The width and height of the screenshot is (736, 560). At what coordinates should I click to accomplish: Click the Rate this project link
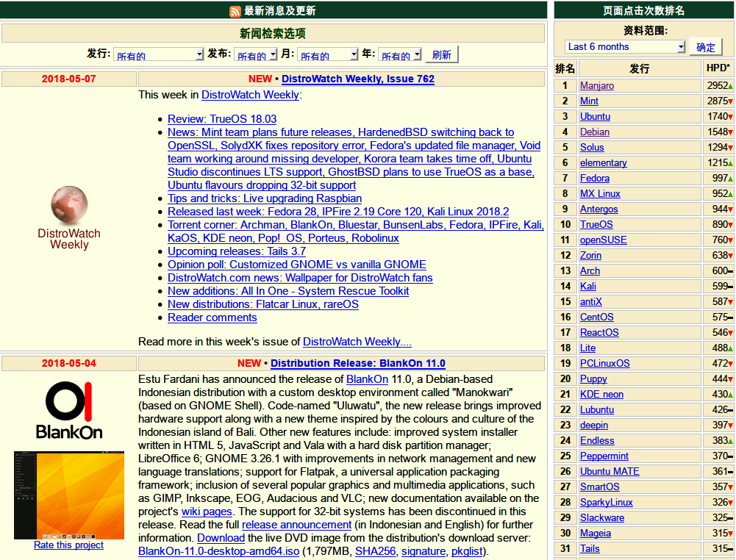pos(68,545)
